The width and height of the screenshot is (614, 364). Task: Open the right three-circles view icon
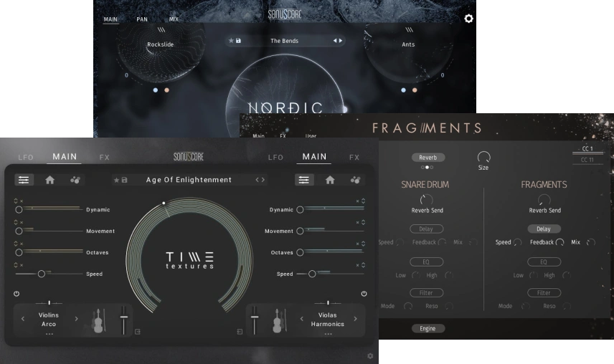[355, 180]
